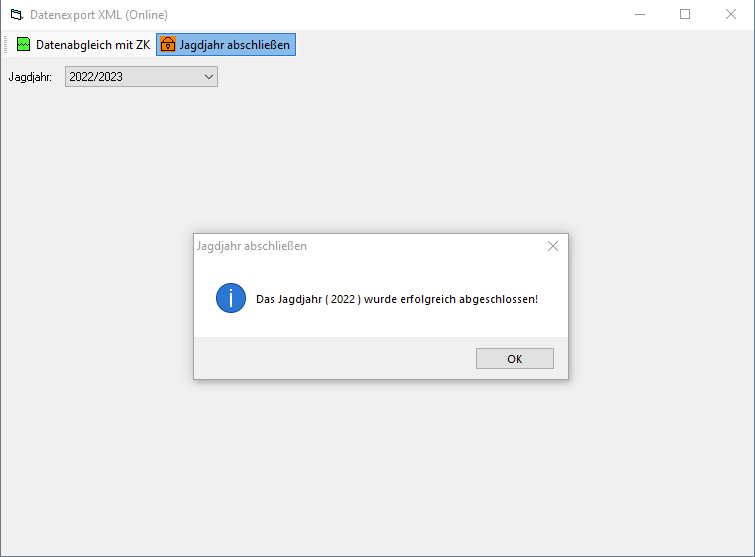Choose the Datenabgleich mit ZK toolbar label
This screenshot has width=755, height=557.
pyautogui.click(x=93, y=45)
